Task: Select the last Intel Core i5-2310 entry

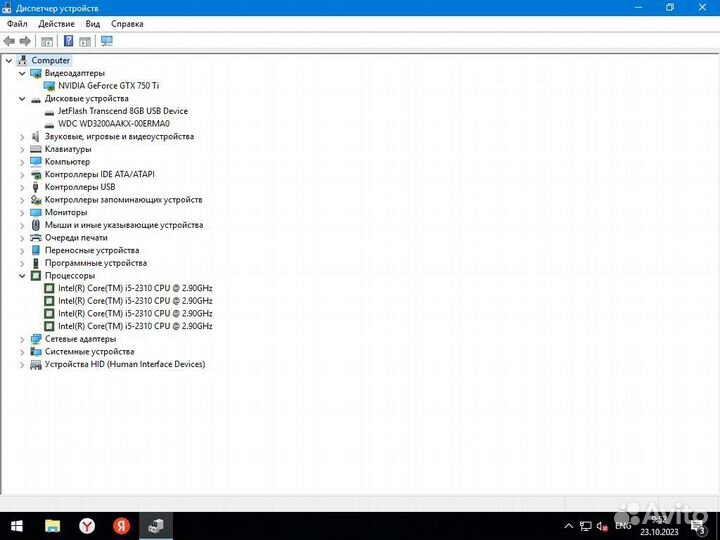Action: pos(135,326)
